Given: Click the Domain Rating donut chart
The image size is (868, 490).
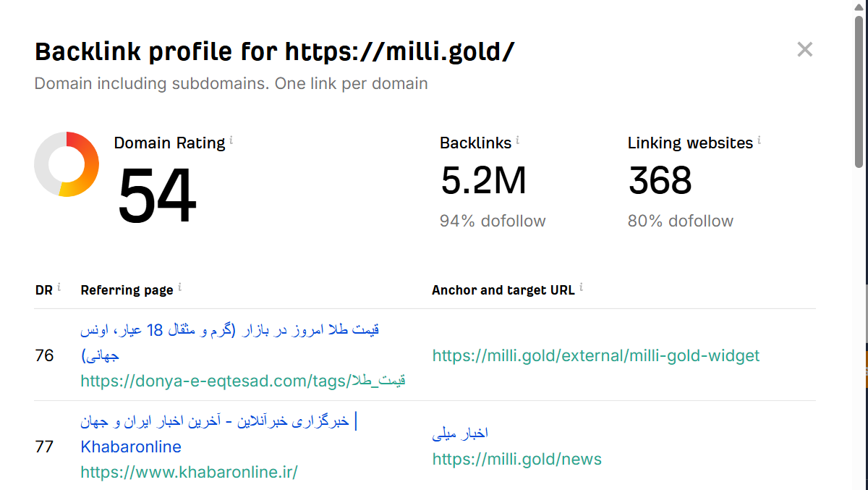Looking at the screenshot, I should coord(67,164).
